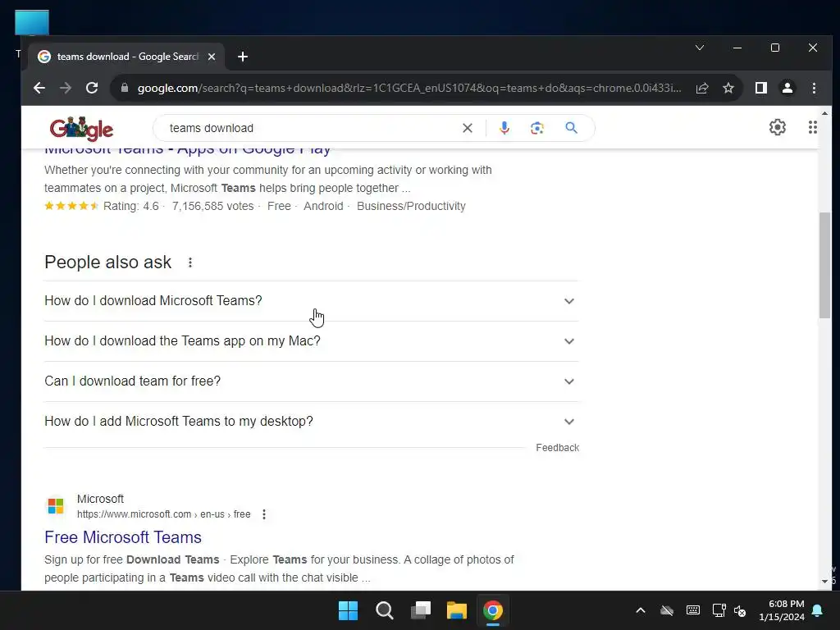Click the scrollbar up arrow
Viewport: 840px width, 630px height.
[x=824, y=113]
